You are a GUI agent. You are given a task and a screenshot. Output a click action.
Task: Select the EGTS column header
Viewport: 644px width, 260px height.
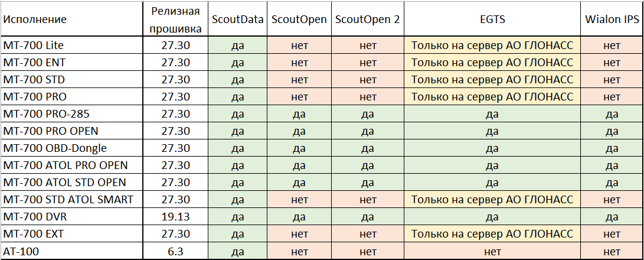pos(492,19)
